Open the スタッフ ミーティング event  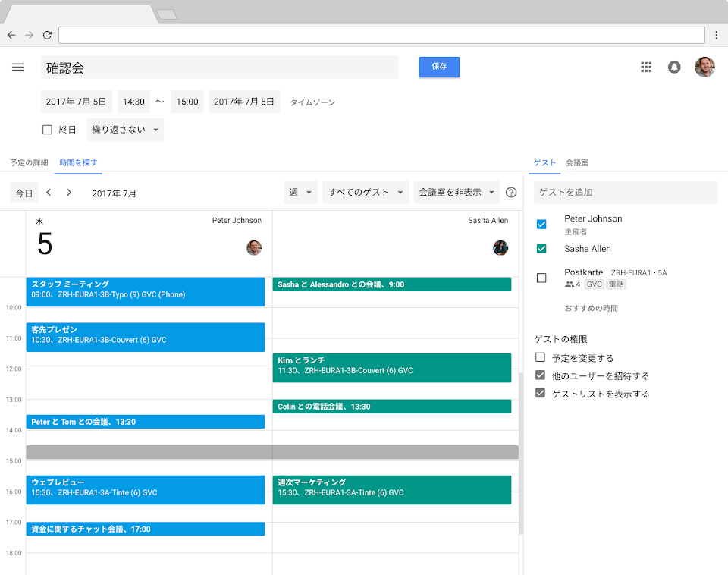pyautogui.click(x=146, y=292)
